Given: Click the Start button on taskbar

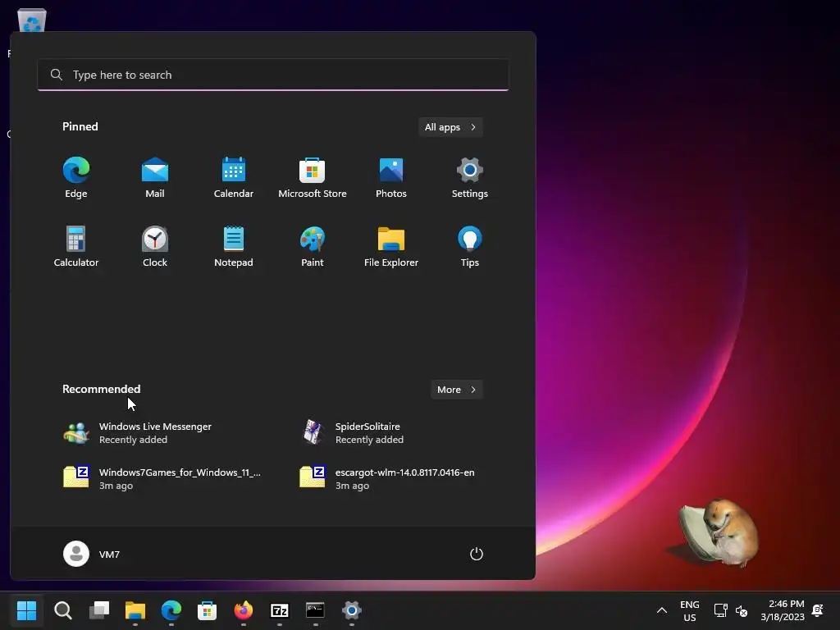Looking at the screenshot, I should pyautogui.click(x=27, y=610).
